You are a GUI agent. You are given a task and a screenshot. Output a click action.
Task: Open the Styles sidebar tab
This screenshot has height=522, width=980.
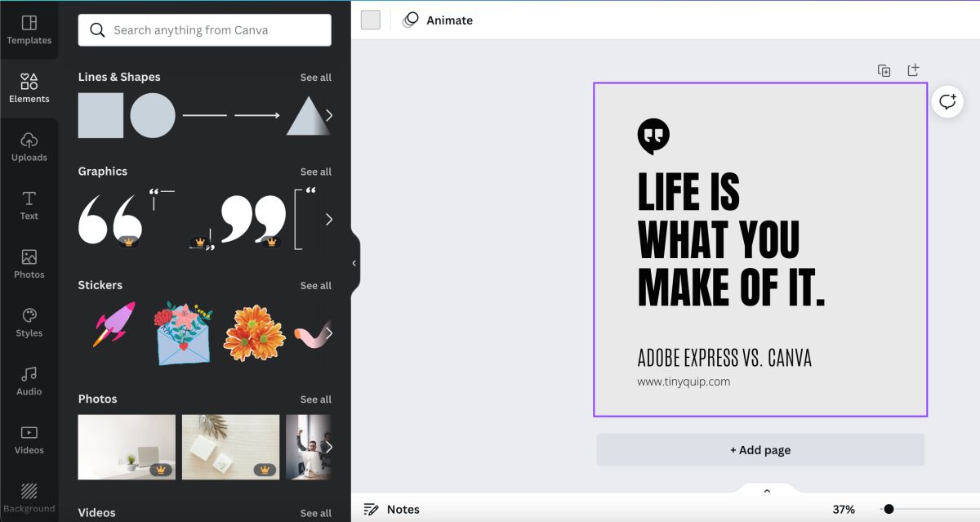pos(29,323)
